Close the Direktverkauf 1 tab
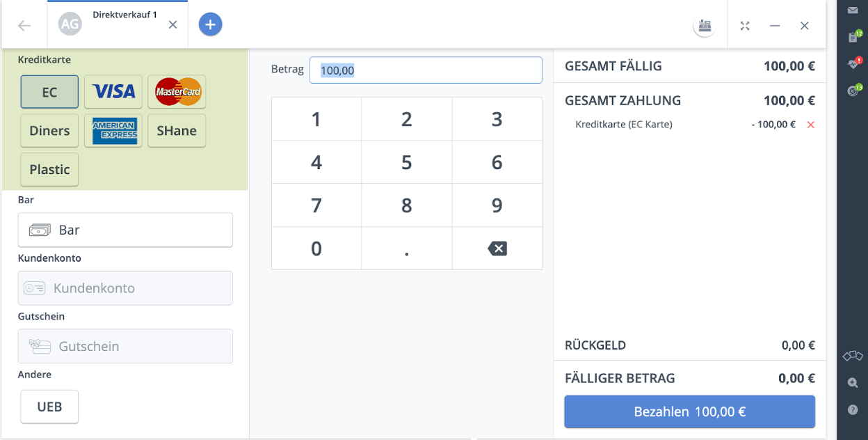 coord(173,25)
